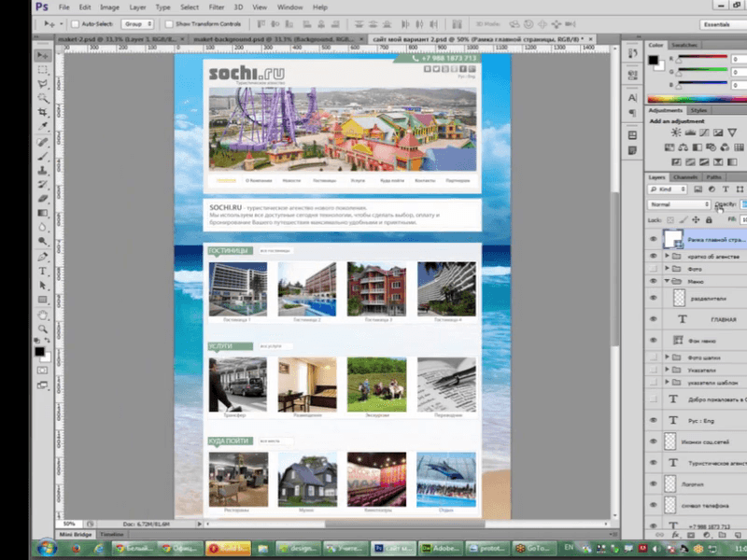Hide the Рамка главной страницы layer
Viewport: 747px width, 560px height.
653,240
